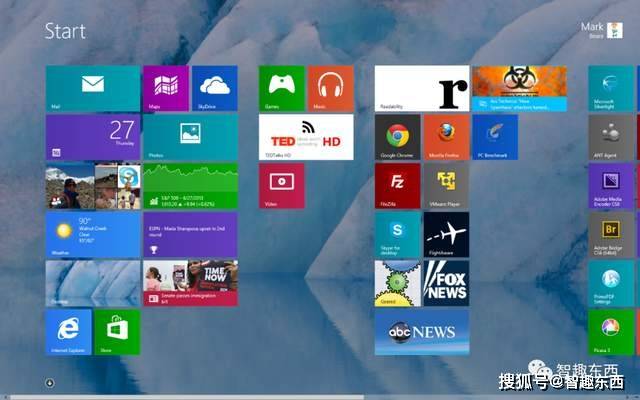
Task: Launch Google Chrome
Action: 398,137
